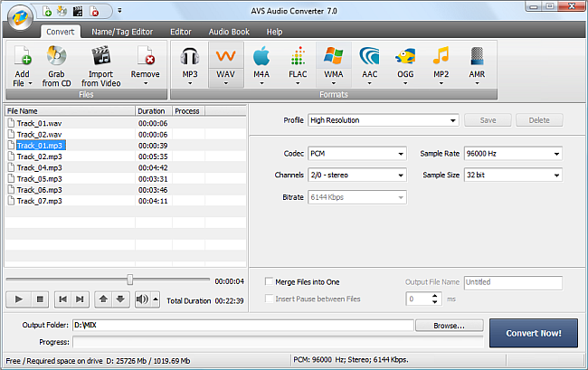Screen dimensions: 588x370
Task: Select Track_04.mp3 in the file list
Action: coord(40,167)
